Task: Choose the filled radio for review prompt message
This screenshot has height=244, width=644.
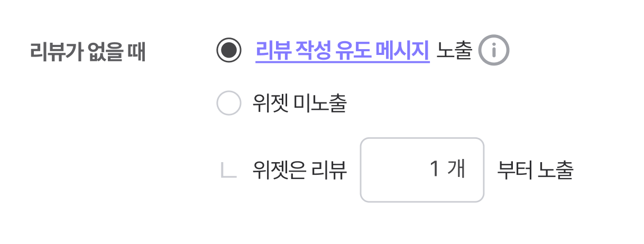Action: (x=229, y=51)
